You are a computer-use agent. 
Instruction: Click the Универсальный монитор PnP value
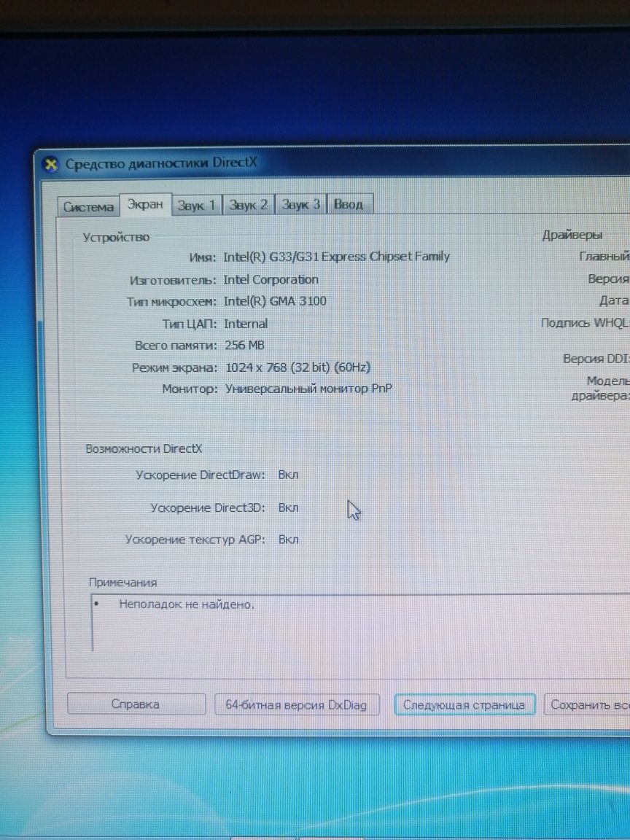click(x=308, y=389)
